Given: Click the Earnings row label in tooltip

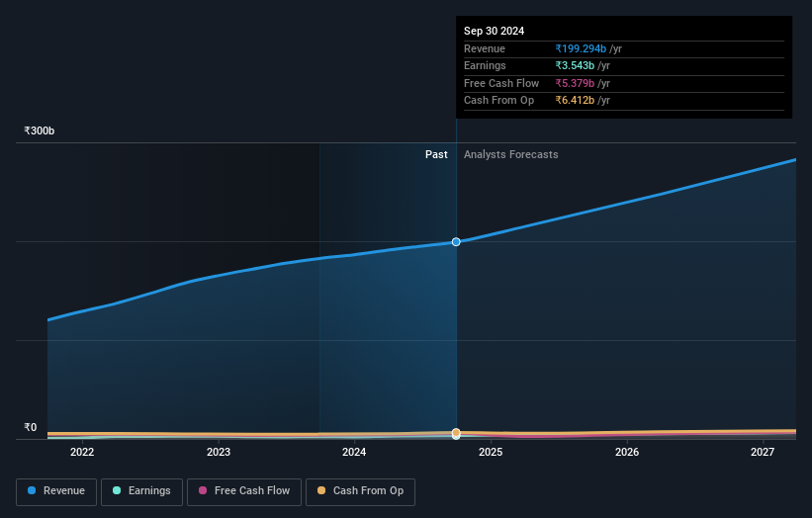Looking at the screenshot, I should [x=485, y=65].
